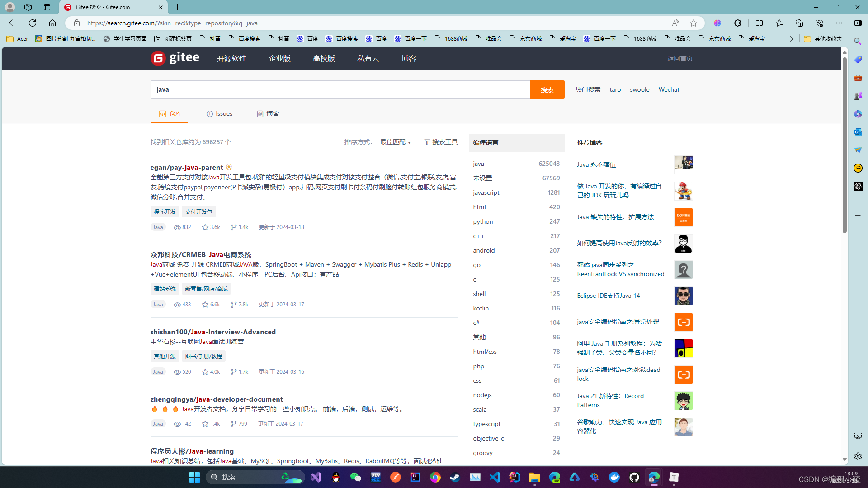This screenshot has height=488, width=868.
Task: Open browser extensions puzzle icon
Action: click(x=737, y=23)
